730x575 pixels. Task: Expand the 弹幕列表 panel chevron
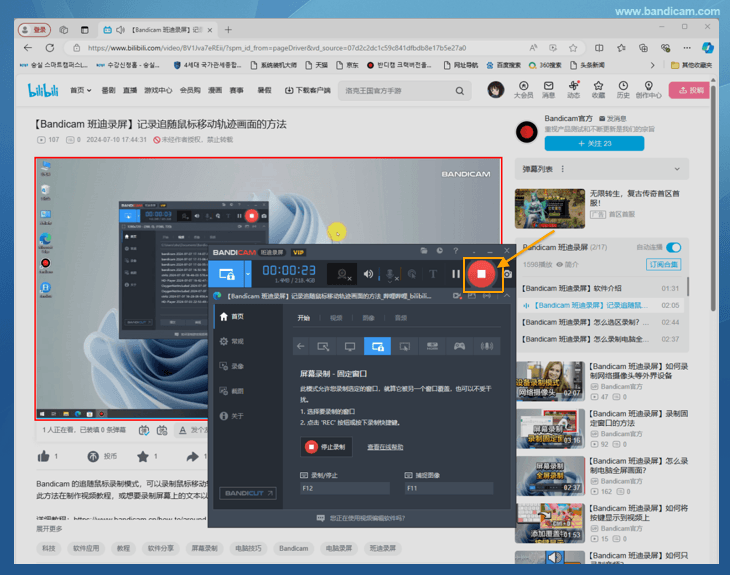(x=677, y=169)
